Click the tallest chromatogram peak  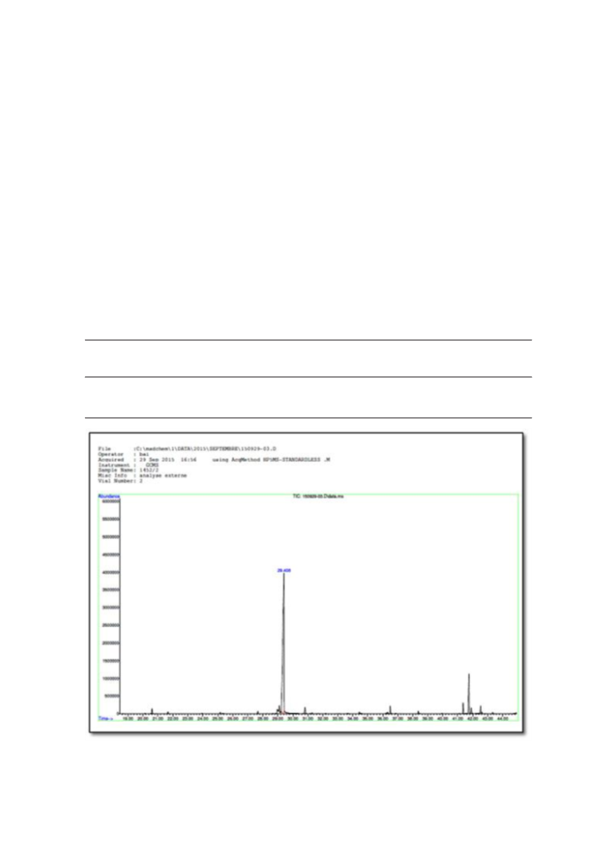(283, 642)
